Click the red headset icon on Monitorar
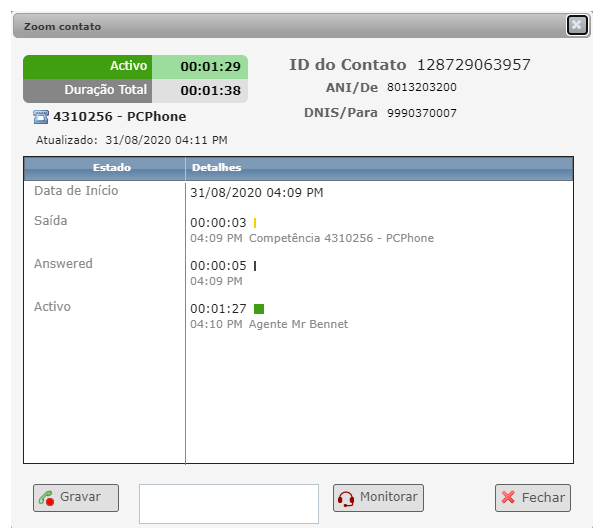 click(346, 498)
